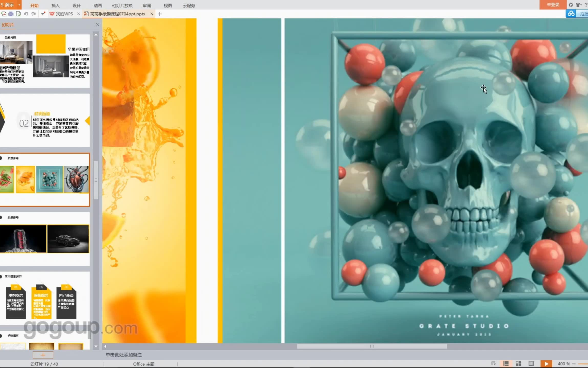Screen dimensions: 588x368
Task: Select the 全局光照 slide thumbnail
Action: point(45,61)
